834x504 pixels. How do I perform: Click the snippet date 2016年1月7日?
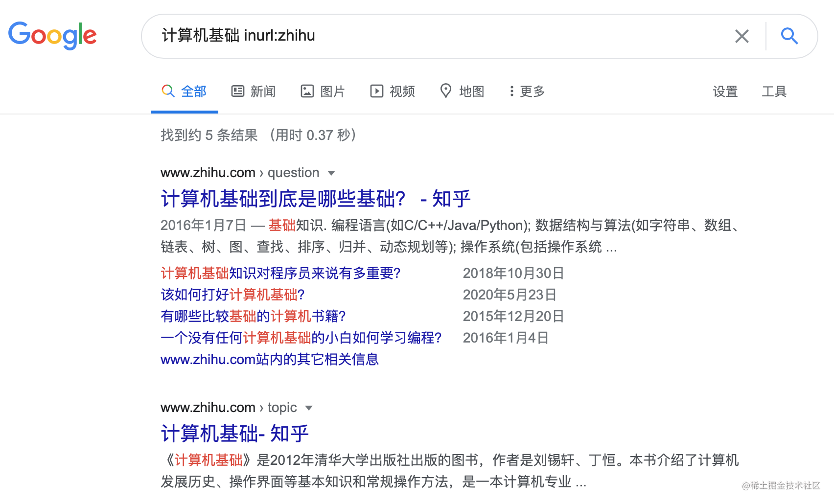[204, 225]
